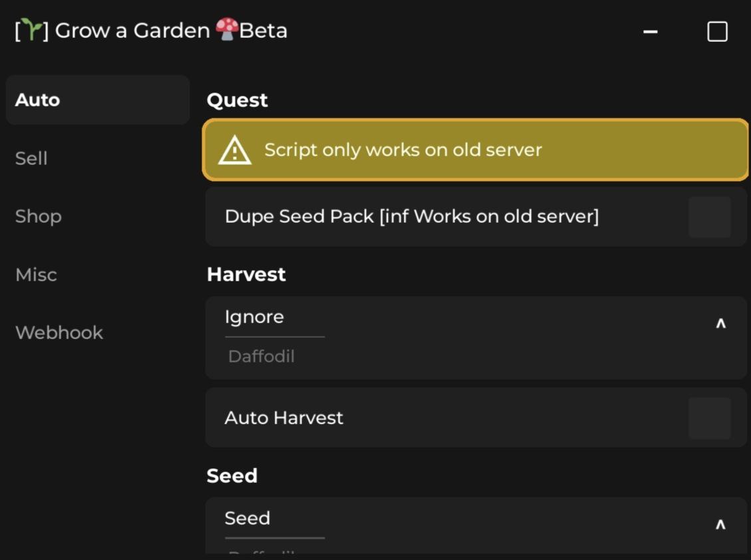Collapse the Seed list using its chevron
The width and height of the screenshot is (751, 560).
click(x=720, y=525)
